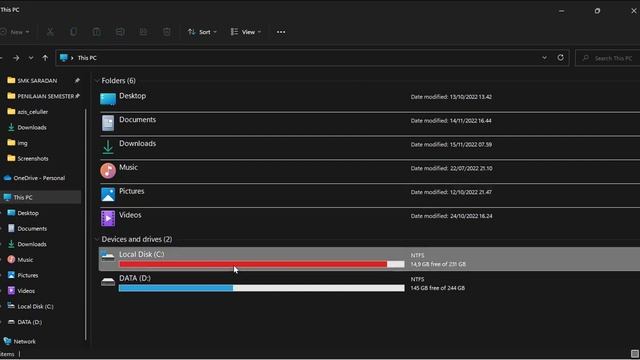The height and width of the screenshot is (360, 640).
Task: Switch view using the status bar layout icon
Action: coord(635,354)
